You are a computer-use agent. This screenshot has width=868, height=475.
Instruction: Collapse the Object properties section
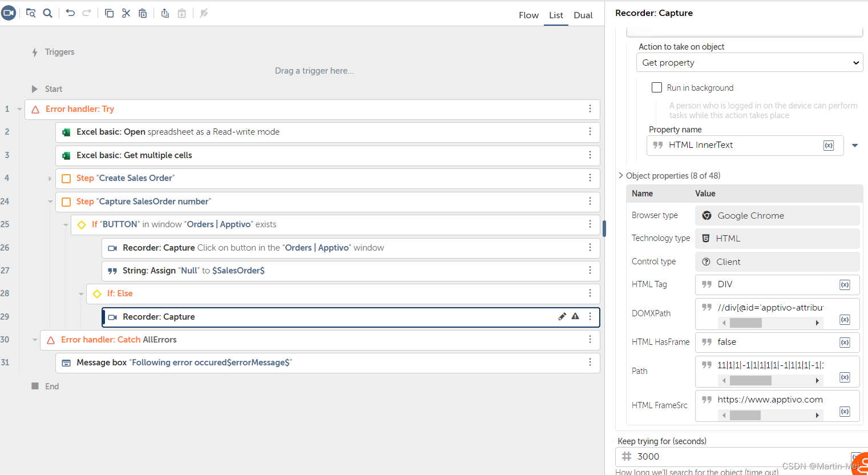(x=621, y=176)
